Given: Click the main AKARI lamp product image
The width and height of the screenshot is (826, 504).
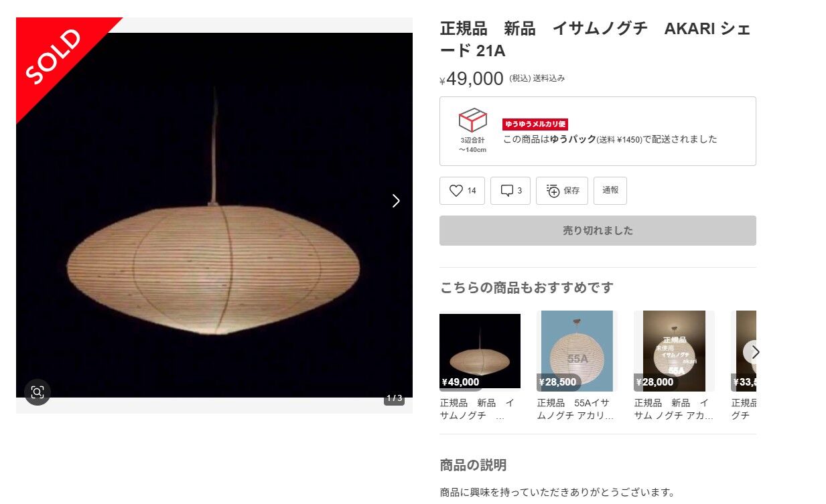Looking at the screenshot, I should coord(214,215).
